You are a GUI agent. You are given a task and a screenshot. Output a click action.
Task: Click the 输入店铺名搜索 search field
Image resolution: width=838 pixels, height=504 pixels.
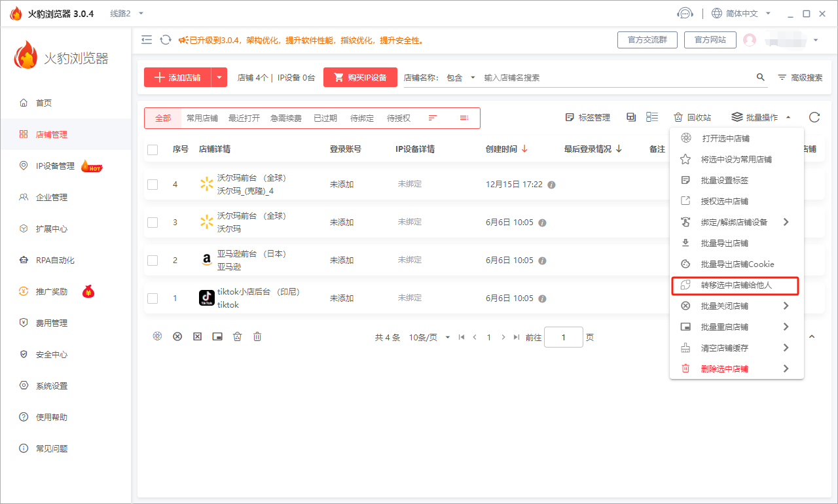[615, 77]
